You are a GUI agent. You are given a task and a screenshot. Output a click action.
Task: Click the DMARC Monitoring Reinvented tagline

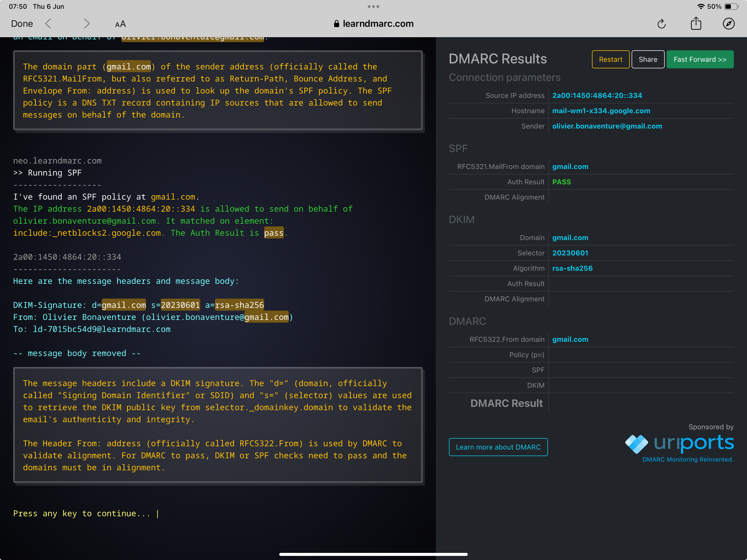688,459
